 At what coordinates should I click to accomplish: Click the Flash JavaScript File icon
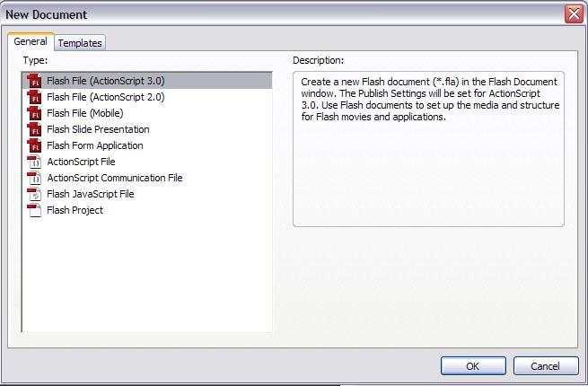tap(34, 194)
